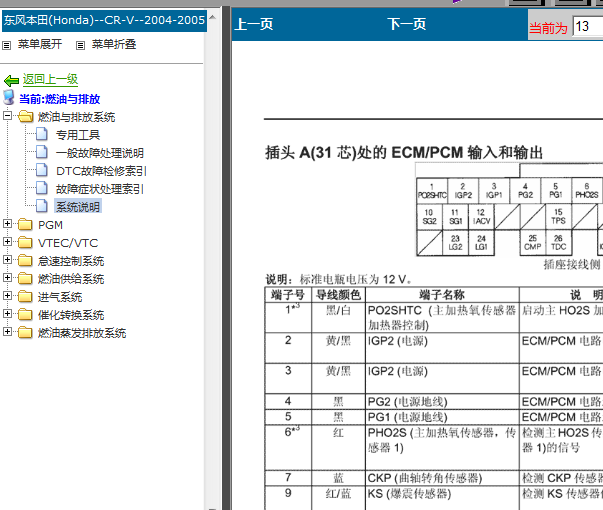Click the 25 CMP connector cell
603x510 pixels.
pyautogui.click(x=533, y=242)
